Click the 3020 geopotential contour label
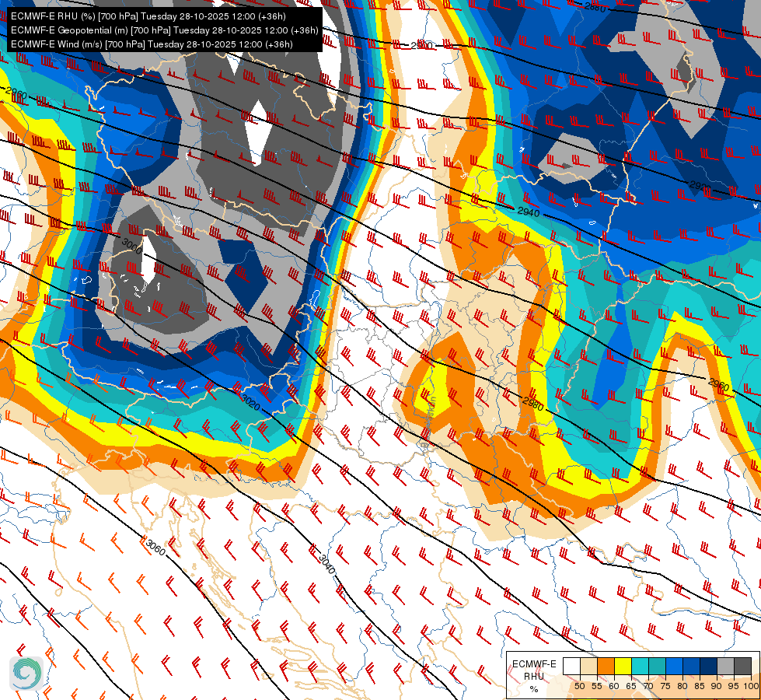The image size is (761, 700). coord(250,402)
